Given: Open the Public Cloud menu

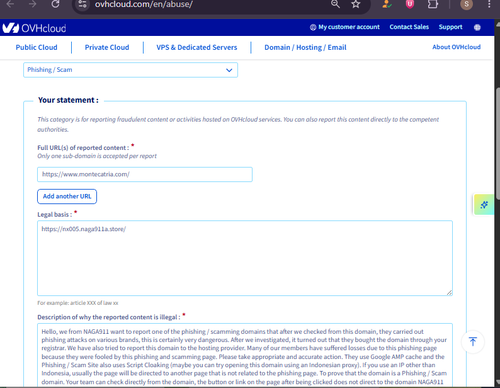Looking at the screenshot, I should tap(36, 47).
